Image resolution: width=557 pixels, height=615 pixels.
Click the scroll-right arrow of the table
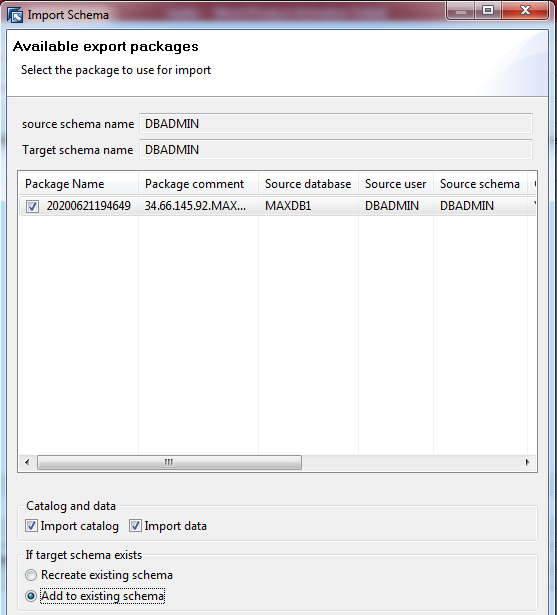(x=528, y=462)
